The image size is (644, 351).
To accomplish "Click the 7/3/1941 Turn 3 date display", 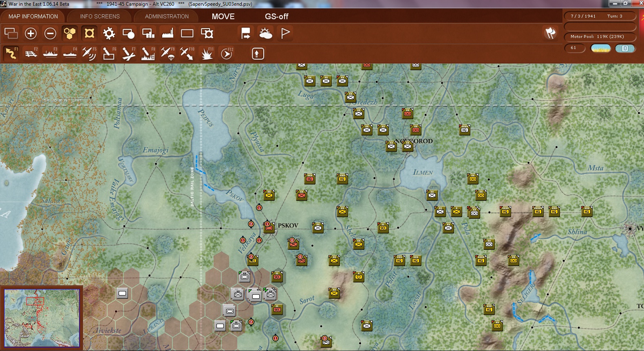I will click(600, 16).
